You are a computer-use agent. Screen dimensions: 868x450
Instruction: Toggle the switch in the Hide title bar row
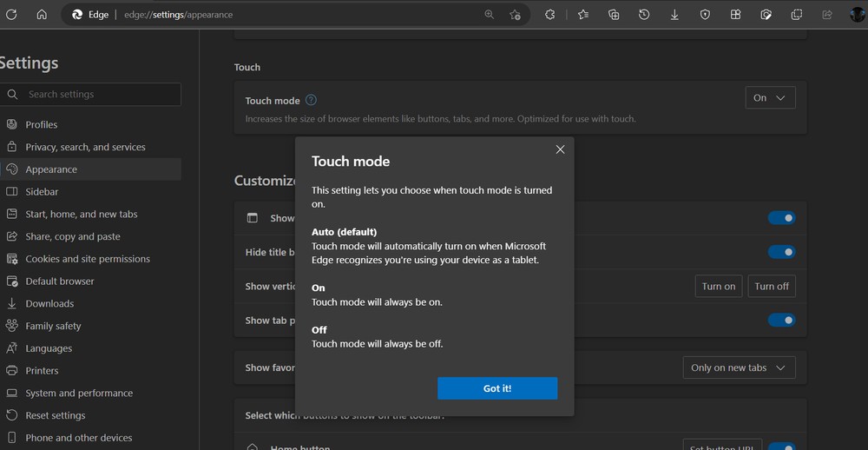tap(781, 252)
